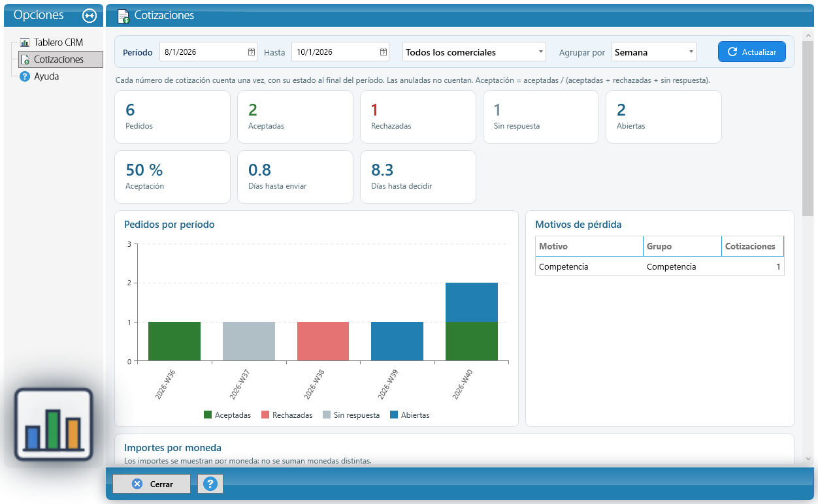Click the Ayuda question mark icon
This screenshot has width=818, height=504.
click(25, 76)
